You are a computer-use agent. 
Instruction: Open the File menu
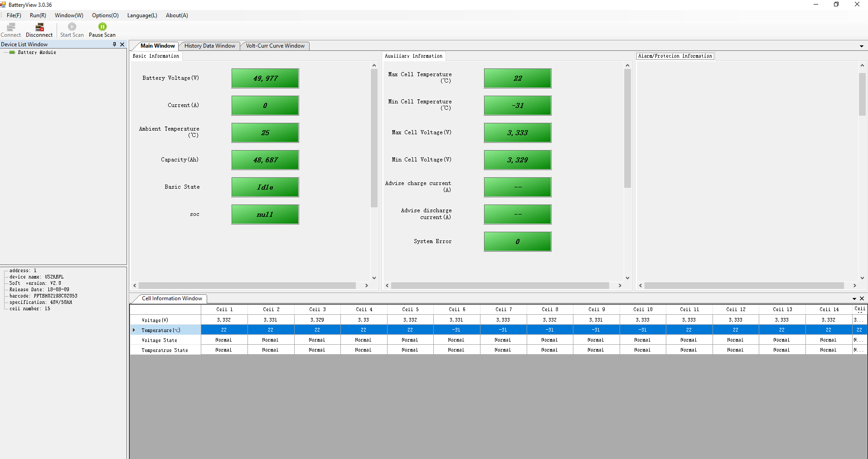pyautogui.click(x=14, y=15)
